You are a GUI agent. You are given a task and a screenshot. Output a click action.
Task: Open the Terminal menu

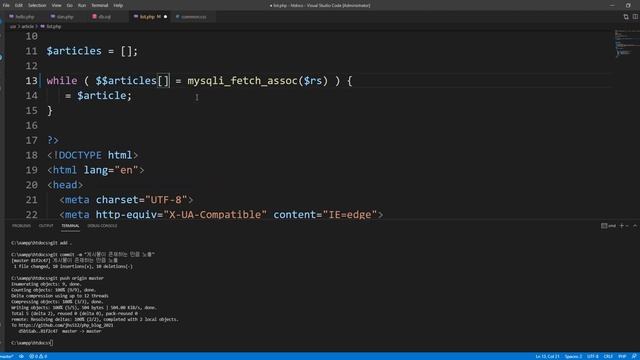(x=100, y=5)
